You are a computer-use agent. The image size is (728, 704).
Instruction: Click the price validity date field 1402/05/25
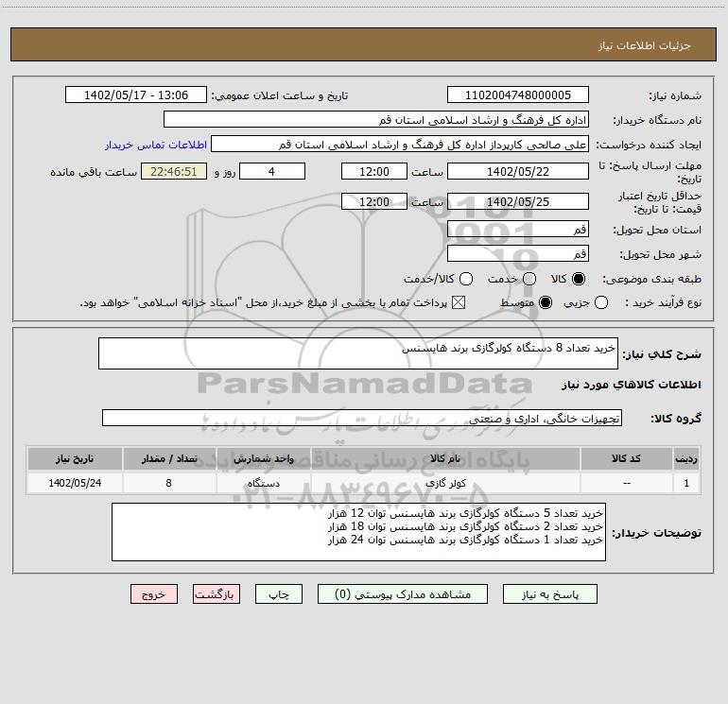pos(518,202)
